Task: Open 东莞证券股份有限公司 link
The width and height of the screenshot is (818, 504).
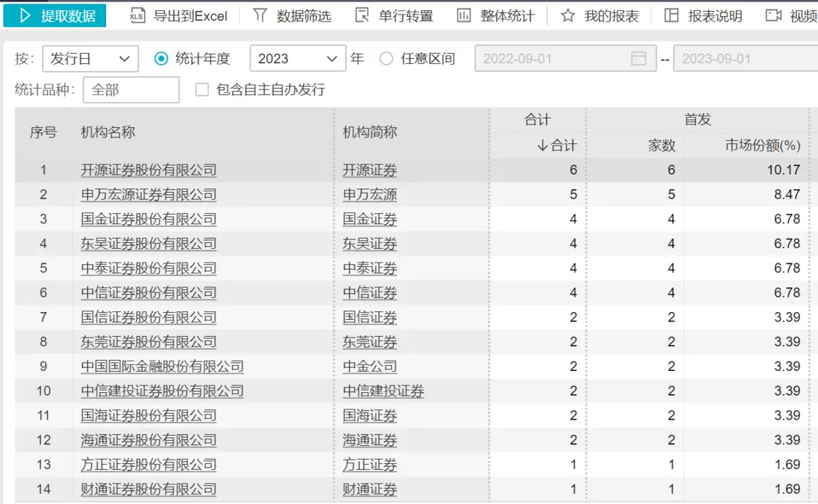Action: [148, 342]
